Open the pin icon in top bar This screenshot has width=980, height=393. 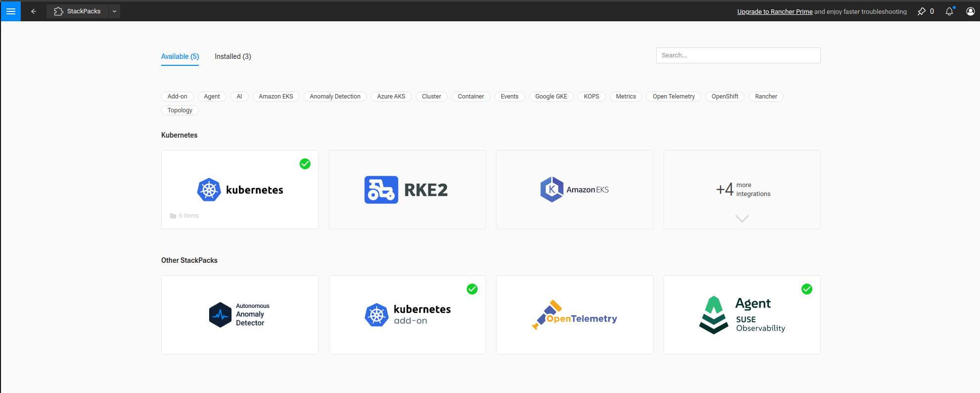921,11
